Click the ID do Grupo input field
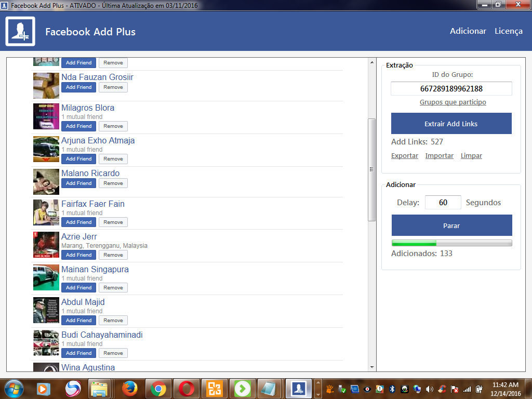This screenshot has height=399, width=532. coord(451,88)
